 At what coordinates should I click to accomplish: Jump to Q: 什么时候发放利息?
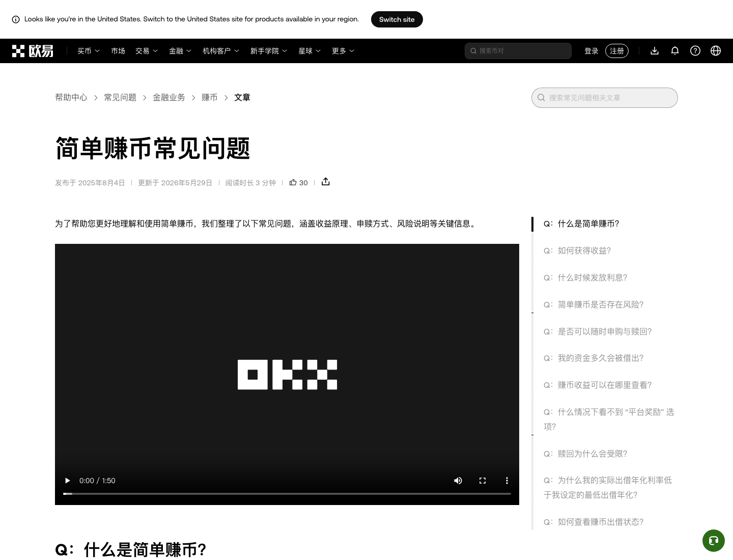point(585,277)
